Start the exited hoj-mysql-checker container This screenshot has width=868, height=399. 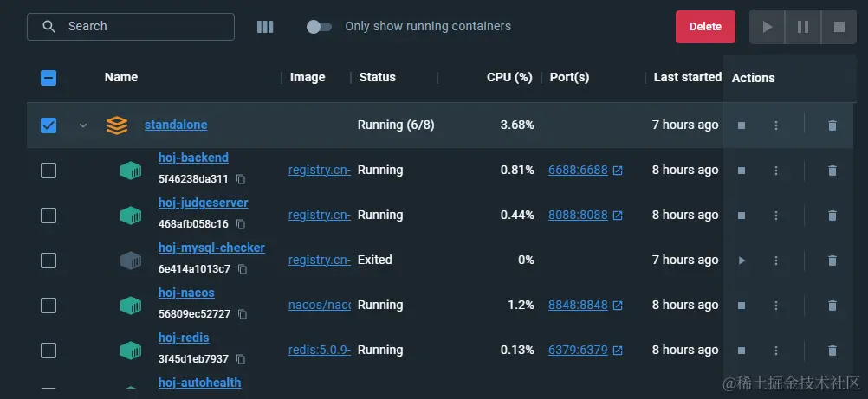point(742,261)
